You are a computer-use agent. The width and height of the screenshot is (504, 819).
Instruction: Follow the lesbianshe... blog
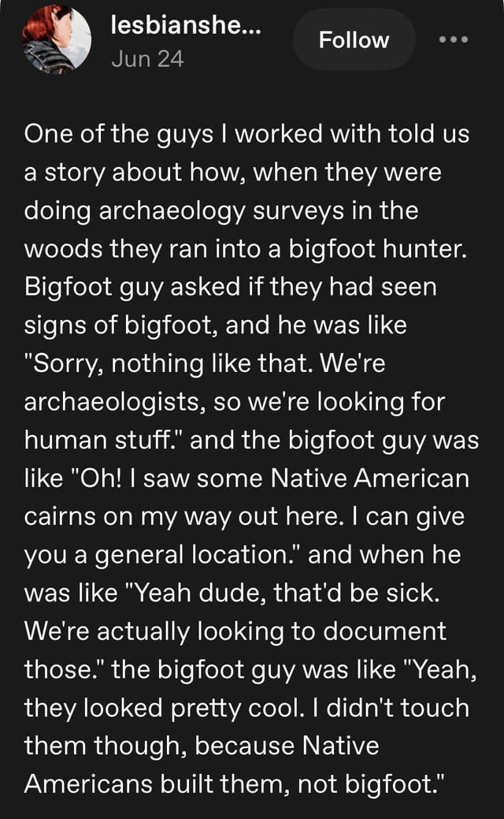tap(354, 39)
